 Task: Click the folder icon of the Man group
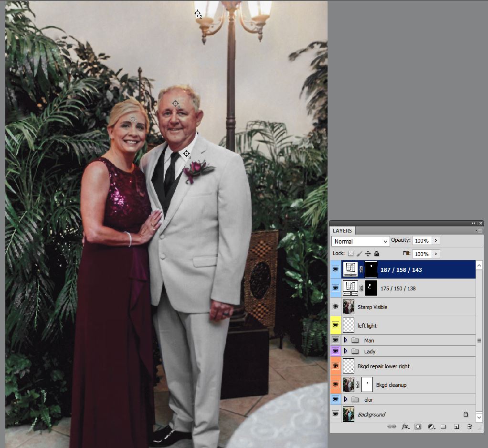tap(355, 340)
